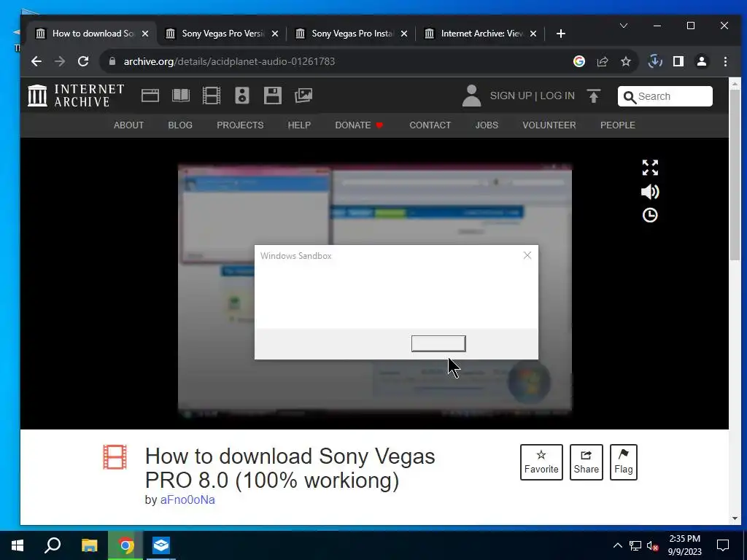This screenshot has height=560, width=747.
Task: Click the share page icon in address bar
Action: [603, 61]
